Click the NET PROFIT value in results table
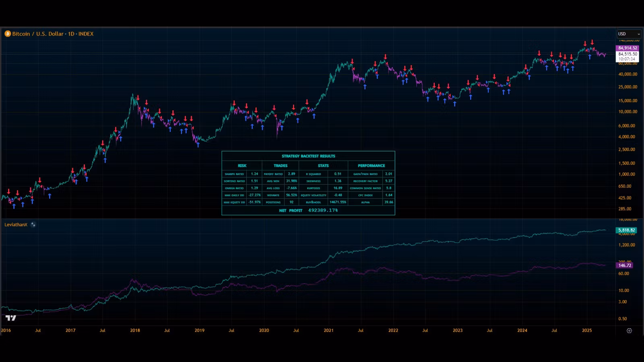Screen dimensions: 644x362 323,210
